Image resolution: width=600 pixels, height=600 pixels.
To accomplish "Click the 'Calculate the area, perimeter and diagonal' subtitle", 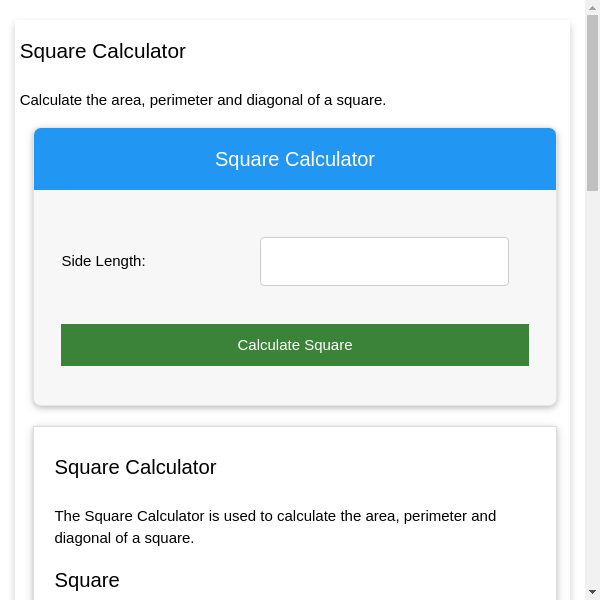I will click(203, 100).
